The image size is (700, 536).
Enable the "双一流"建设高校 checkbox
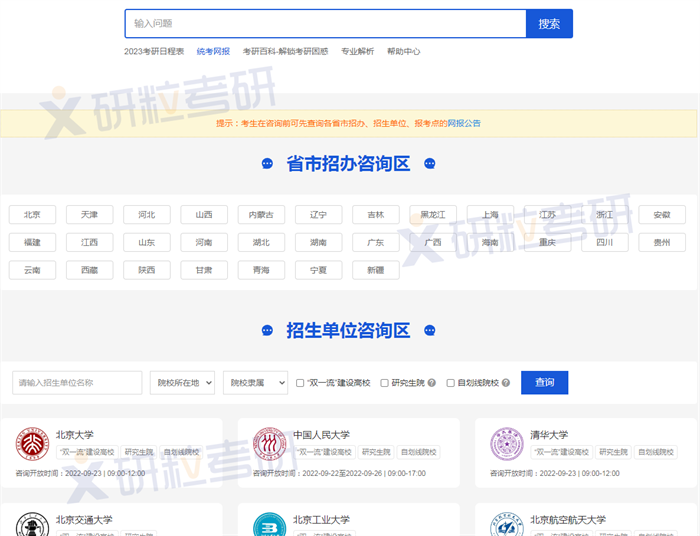(x=300, y=383)
